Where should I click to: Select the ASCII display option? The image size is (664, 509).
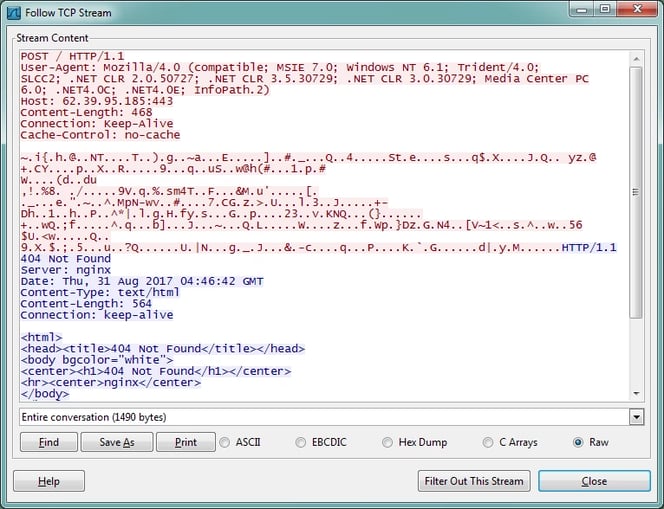click(x=226, y=442)
